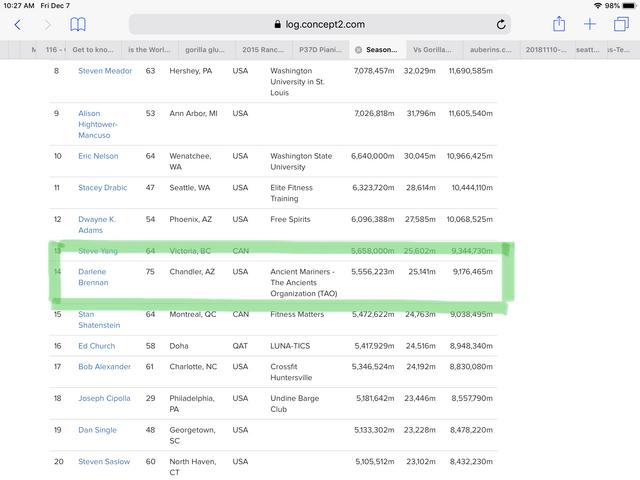The width and height of the screenshot is (640, 480).
Task: Switch to the 'gorilla glu...' tab
Action: (205, 50)
